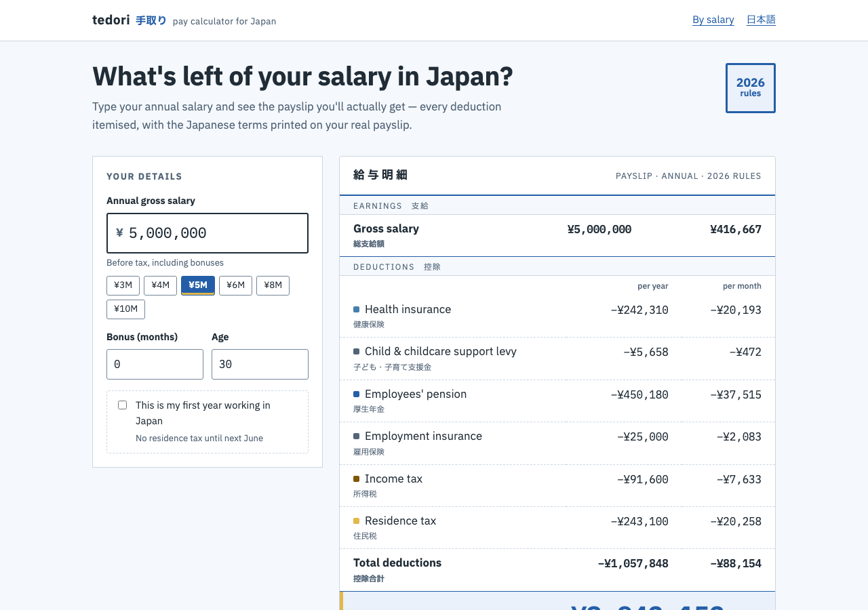Click the Employees' pension label
Screen dimensions: 868x610
416,394
